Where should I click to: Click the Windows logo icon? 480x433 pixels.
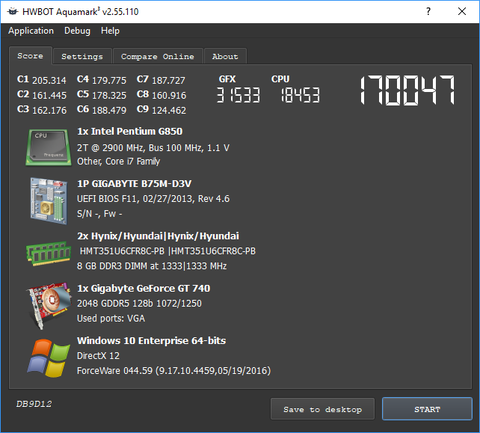[x=49, y=358]
